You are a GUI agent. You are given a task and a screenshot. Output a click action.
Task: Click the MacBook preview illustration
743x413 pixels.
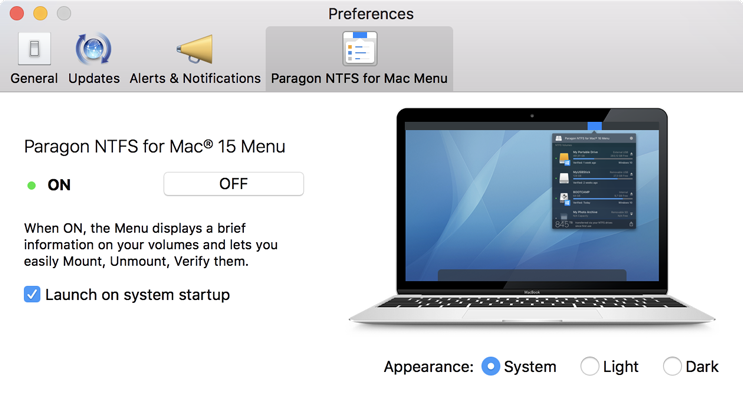pos(532,217)
